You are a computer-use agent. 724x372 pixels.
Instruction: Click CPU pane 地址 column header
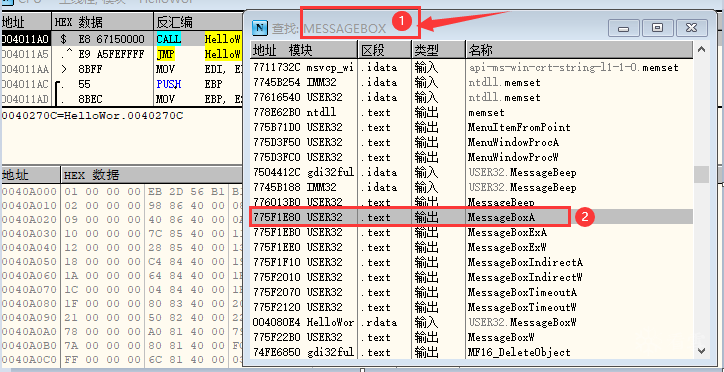pyautogui.click(x=25, y=22)
